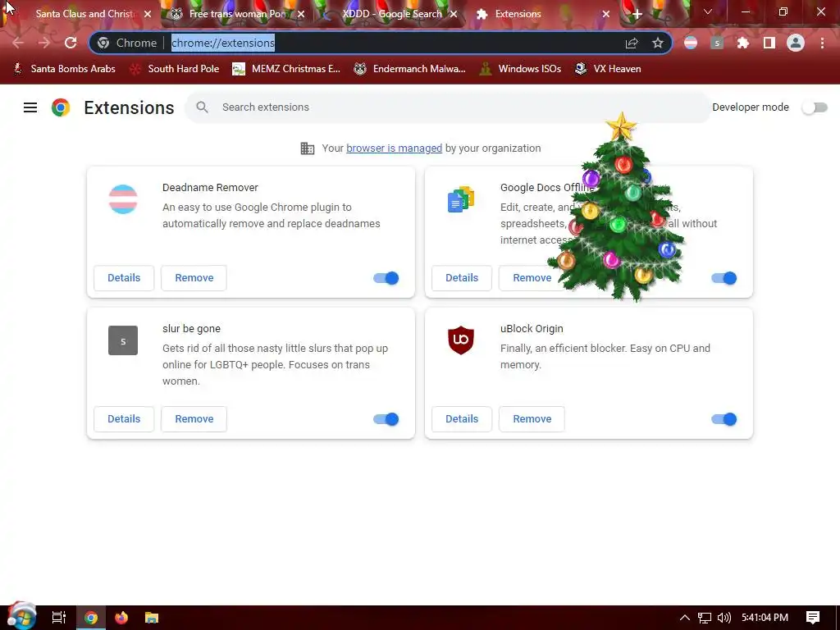This screenshot has width=840, height=630.
Task: Click the Deadname Remover flag icon in card
Action: pyautogui.click(x=123, y=199)
